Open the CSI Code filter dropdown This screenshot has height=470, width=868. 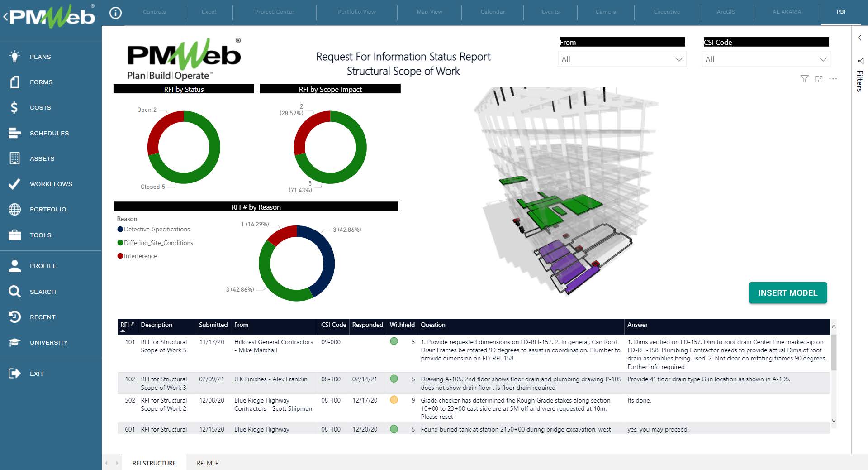766,59
